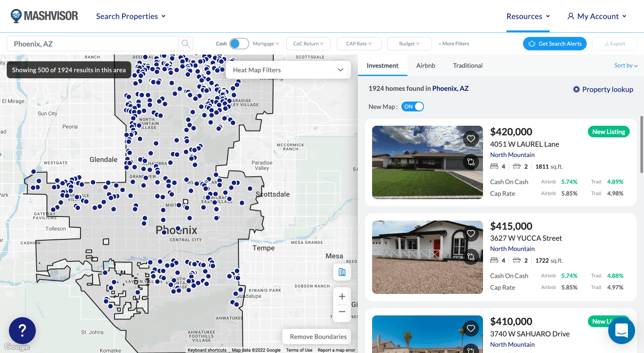Open the Sort by dropdown

coord(626,65)
